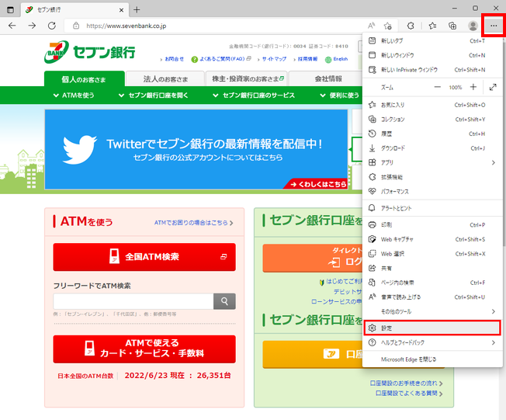
Task: Select Web 選択 menu item
Action: [x=432, y=254]
